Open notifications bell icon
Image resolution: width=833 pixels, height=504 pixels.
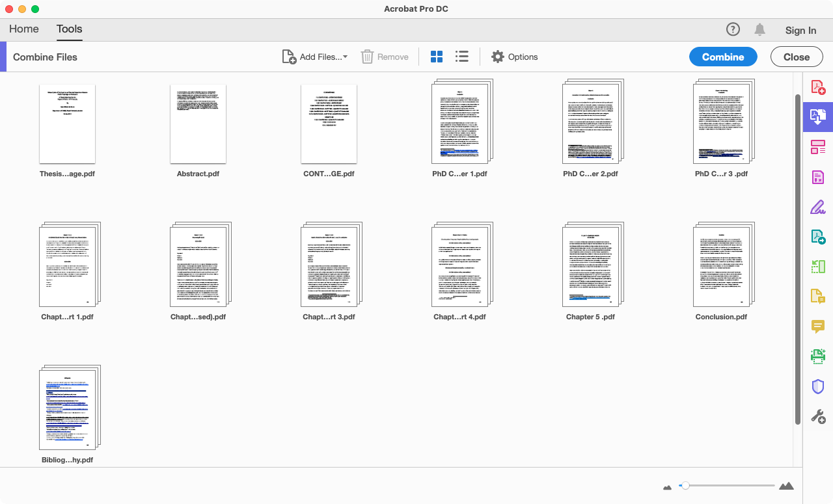(759, 29)
